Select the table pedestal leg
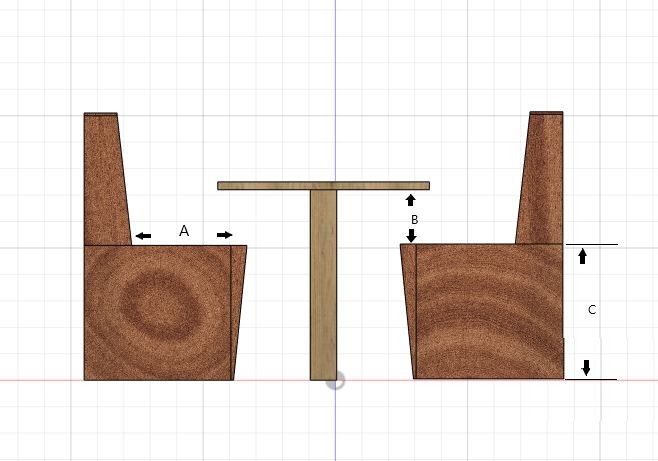The height and width of the screenshot is (461, 658). pyautogui.click(x=324, y=285)
